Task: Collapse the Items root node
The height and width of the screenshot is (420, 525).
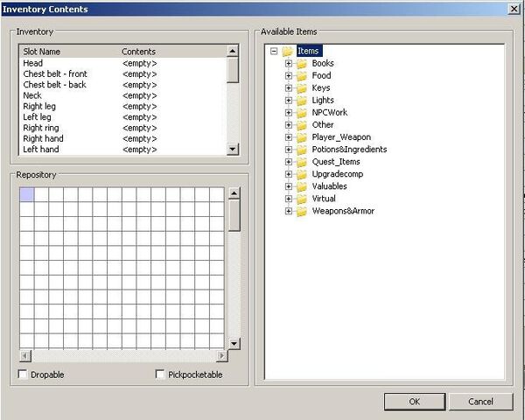Action: coord(274,52)
